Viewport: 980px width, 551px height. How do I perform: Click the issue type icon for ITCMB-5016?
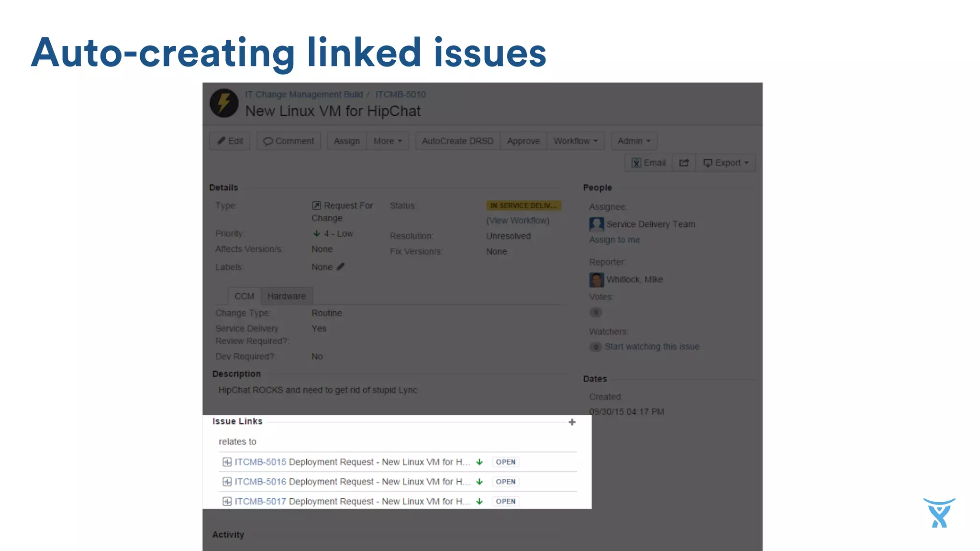(x=227, y=482)
